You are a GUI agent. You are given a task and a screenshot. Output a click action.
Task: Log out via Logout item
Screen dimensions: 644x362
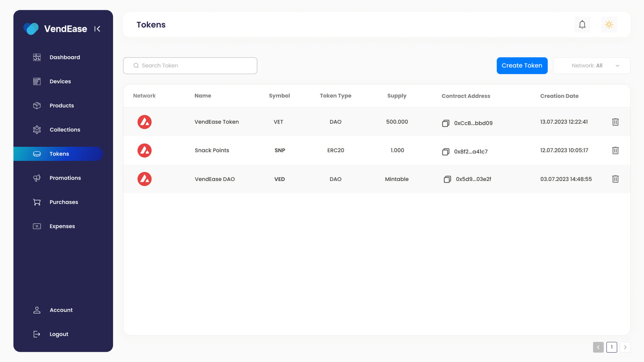pyautogui.click(x=58, y=334)
